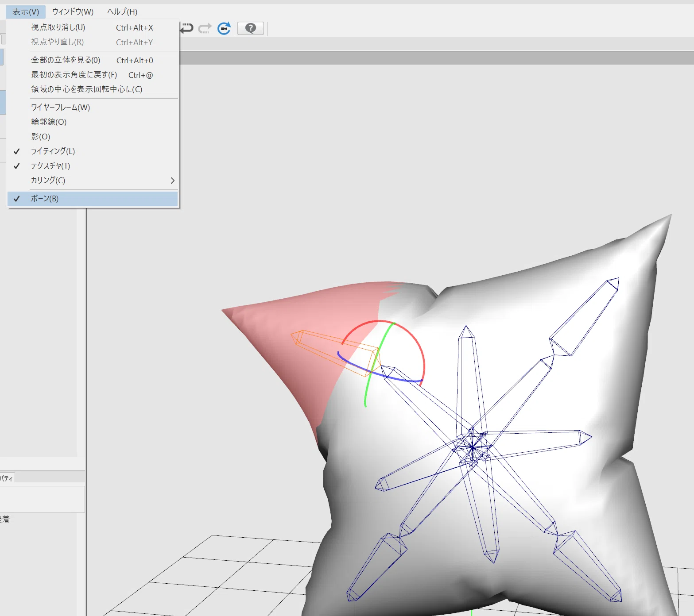The width and height of the screenshot is (694, 616).
Task: Select 視点やり直し(R) menu entry
Action: click(x=93, y=42)
